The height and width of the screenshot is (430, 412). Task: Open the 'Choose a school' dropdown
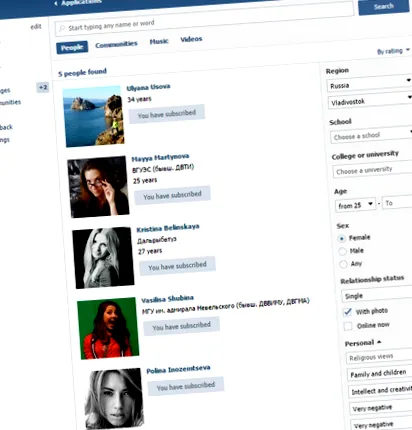pos(371,135)
